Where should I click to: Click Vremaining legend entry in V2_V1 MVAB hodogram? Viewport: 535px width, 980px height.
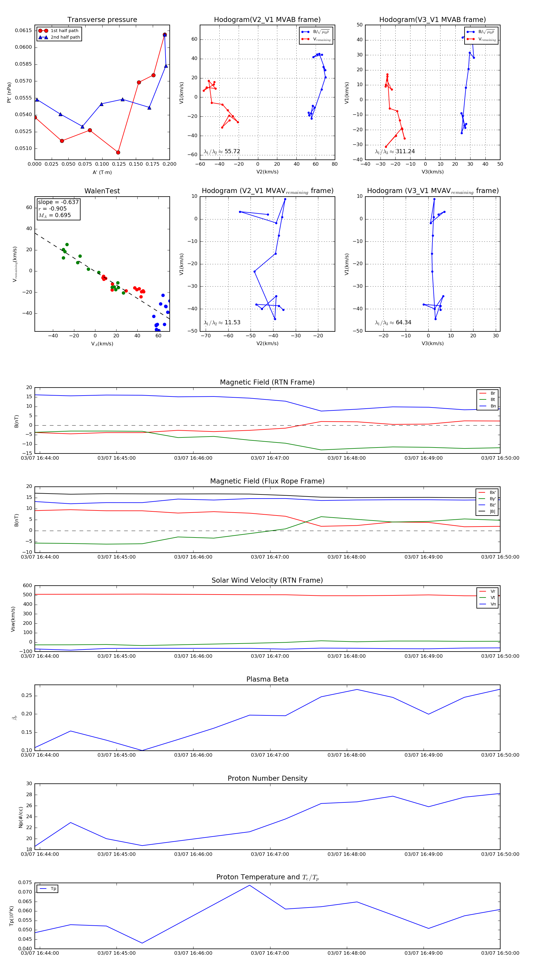[x=316, y=39]
